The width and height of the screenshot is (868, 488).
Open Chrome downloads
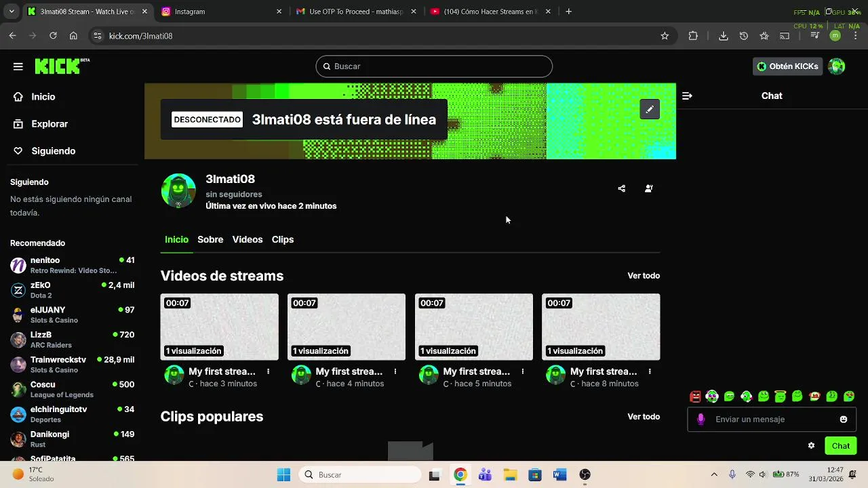(724, 36)
